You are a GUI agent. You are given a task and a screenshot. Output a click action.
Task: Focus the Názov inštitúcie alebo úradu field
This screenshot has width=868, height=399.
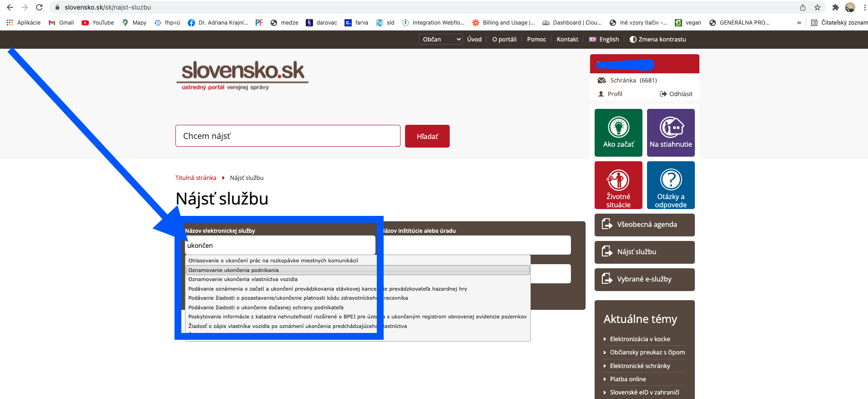(477, 245)
